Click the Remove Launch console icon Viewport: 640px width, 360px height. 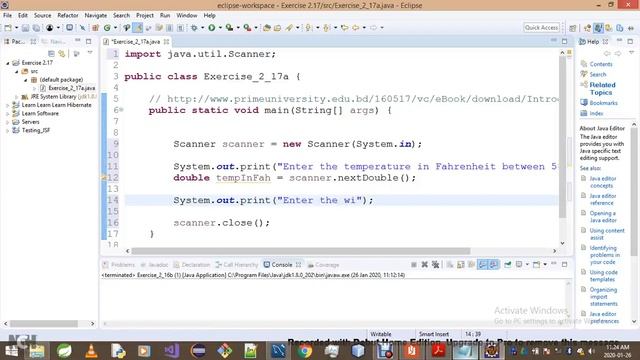click(424, 264)
